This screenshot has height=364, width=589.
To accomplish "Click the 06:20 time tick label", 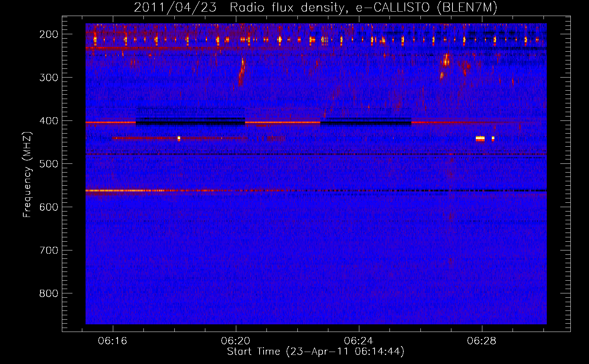I will (236, 341).
